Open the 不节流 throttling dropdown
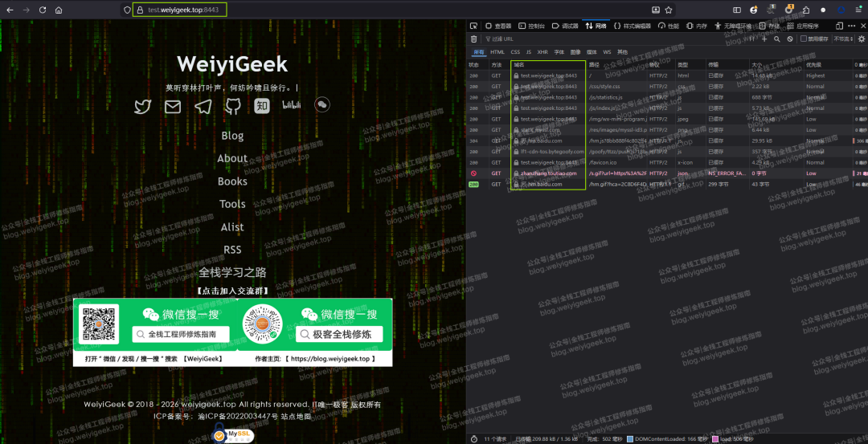Image resolution: width=868 pixels, height=444 pixels. click(843, 39)
